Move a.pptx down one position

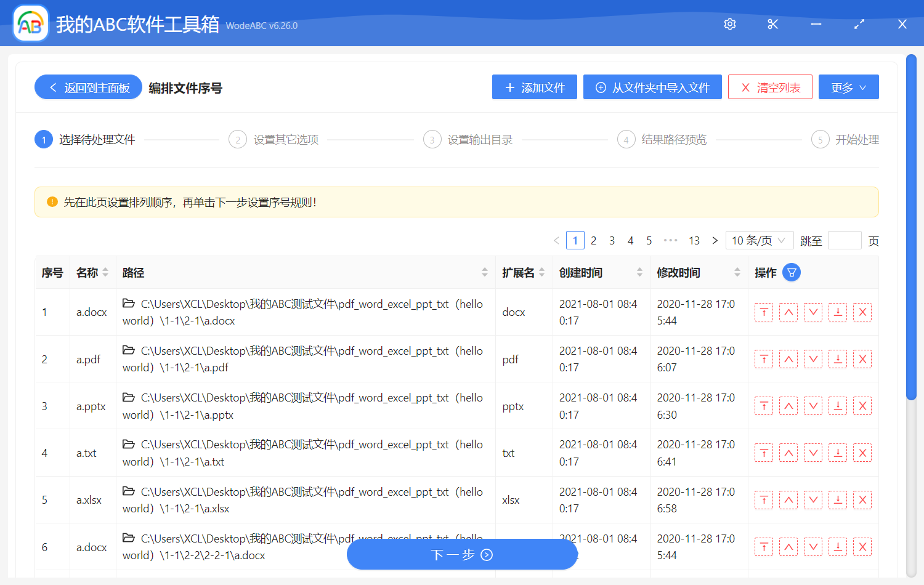pos(813,406)
